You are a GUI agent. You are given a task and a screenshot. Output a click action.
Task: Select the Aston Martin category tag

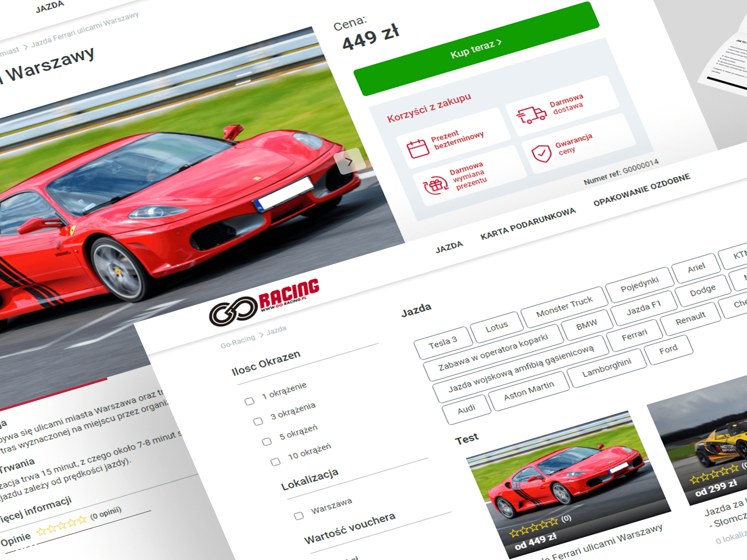point(529,391)
